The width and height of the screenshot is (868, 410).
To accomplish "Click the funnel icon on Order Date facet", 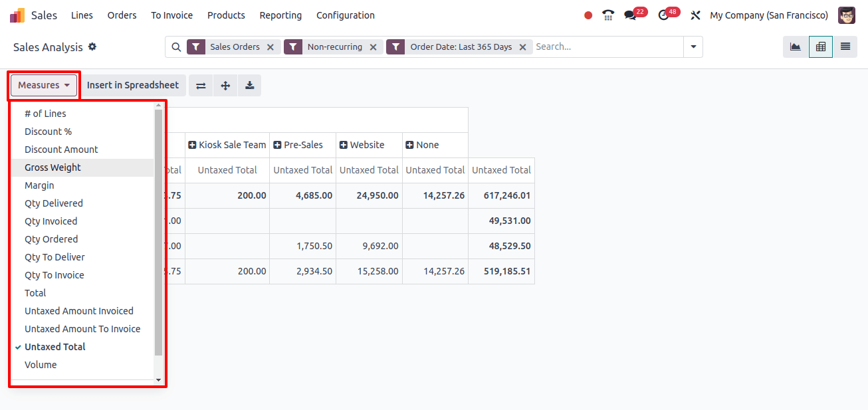I will pyautogui.click(x=395, y=47).
